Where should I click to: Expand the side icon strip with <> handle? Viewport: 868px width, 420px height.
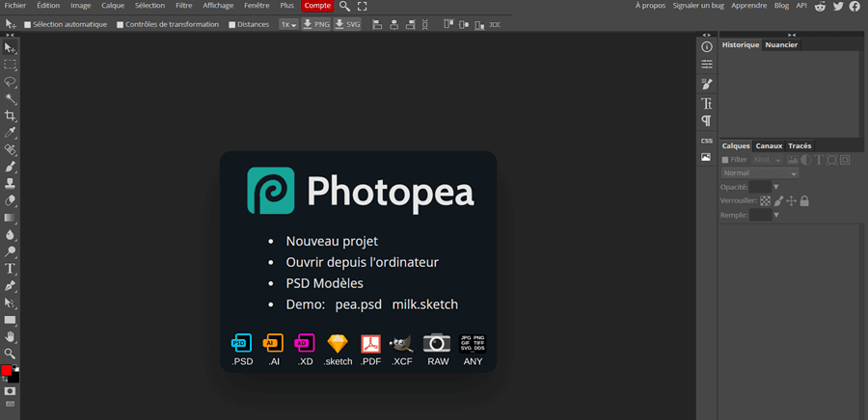706,35
